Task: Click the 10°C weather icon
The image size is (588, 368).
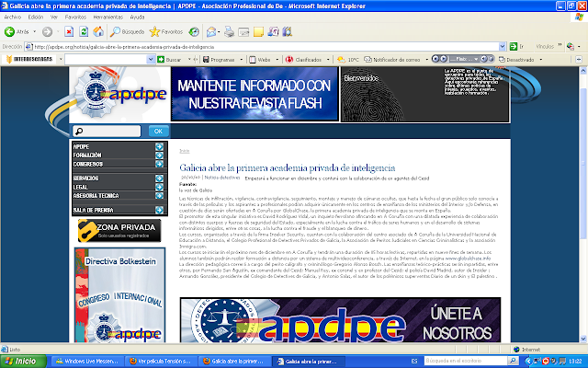Action: [x=341, y=59]
